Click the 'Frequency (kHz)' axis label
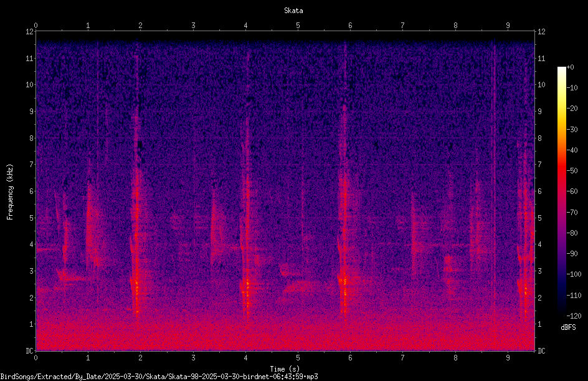The height and width of the screenshot is (381, 588). pyautogui.click(x=10, y=192)
